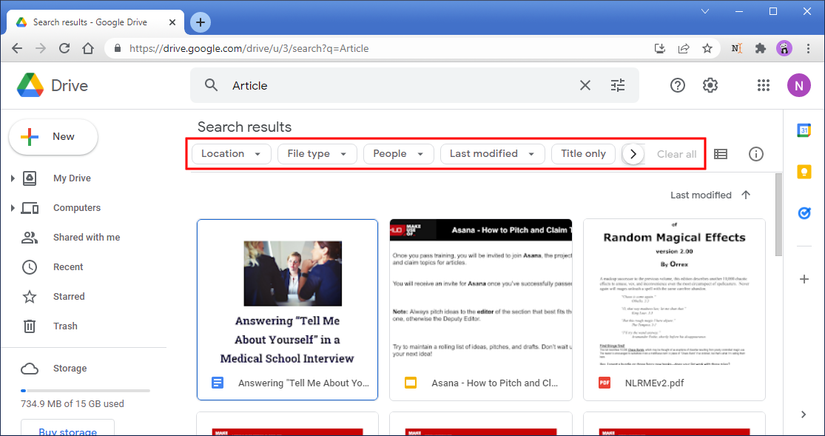
Task: Go back in browser
Action: 17,48
